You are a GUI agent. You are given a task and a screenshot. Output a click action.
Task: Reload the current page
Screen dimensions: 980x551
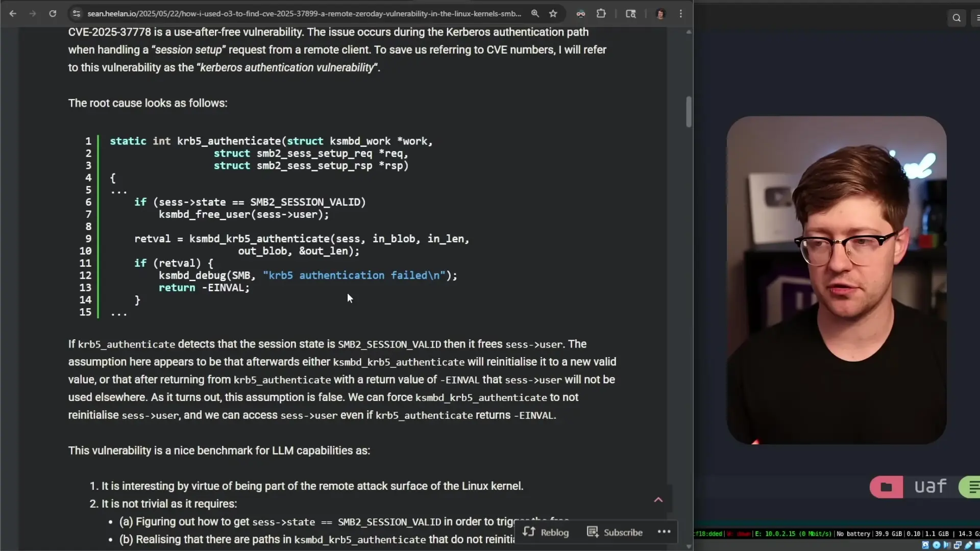click(x=53, y=14)
